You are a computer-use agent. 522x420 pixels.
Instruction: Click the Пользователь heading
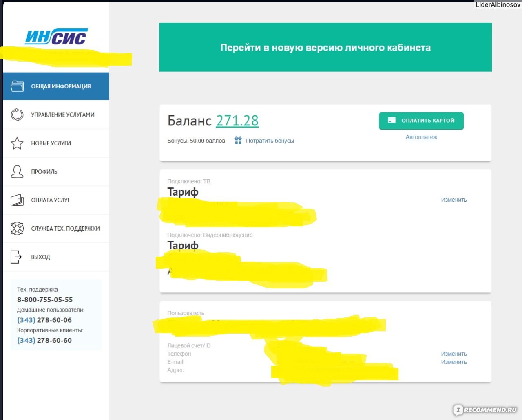click(186, 313)
